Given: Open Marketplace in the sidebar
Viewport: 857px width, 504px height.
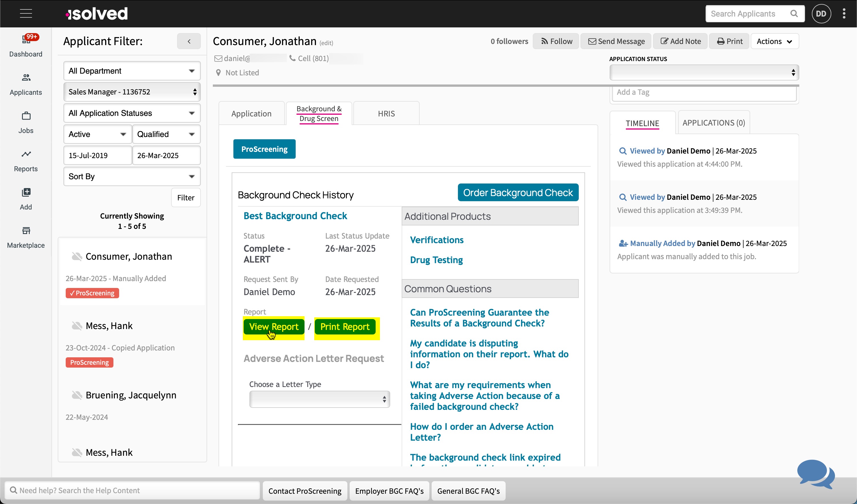Looking at the screenshot, I should pos(26,237).
